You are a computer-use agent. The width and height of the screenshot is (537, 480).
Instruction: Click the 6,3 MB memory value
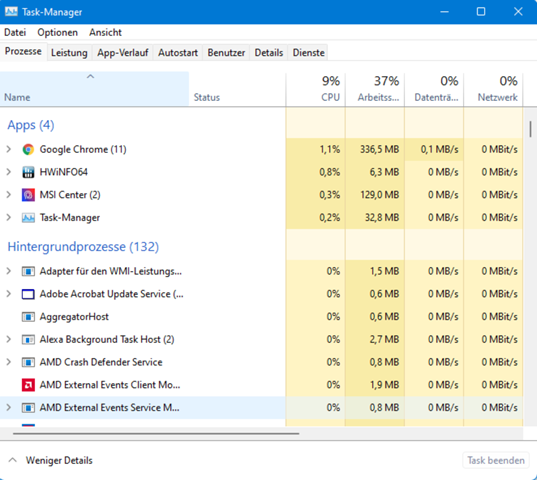click(384, 172)
